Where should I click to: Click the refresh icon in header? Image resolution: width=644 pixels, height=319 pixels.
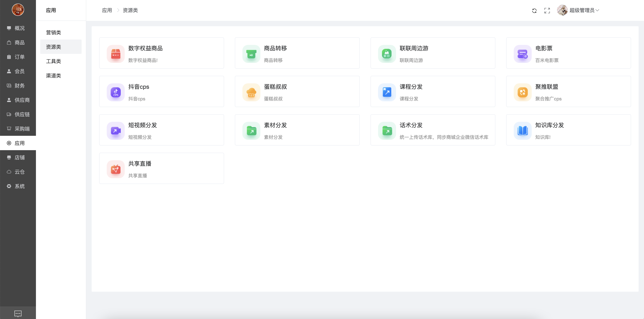click(x=534, y=10)
